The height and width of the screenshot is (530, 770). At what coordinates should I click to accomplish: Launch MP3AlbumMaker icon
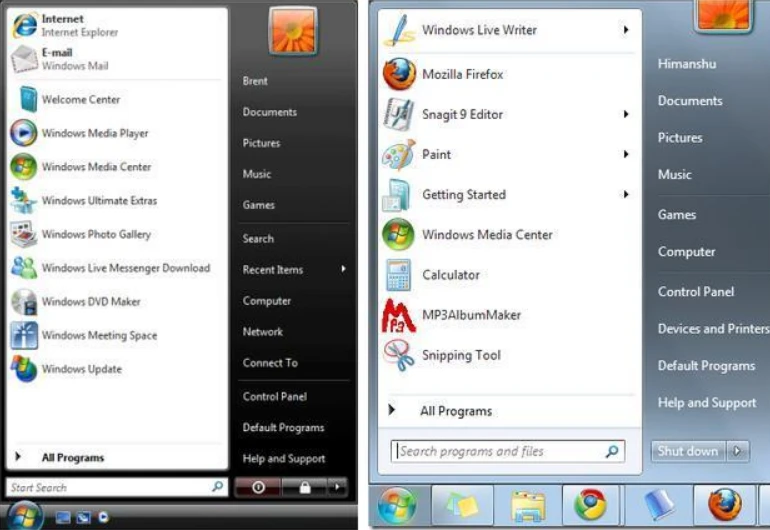coord(398,315)
